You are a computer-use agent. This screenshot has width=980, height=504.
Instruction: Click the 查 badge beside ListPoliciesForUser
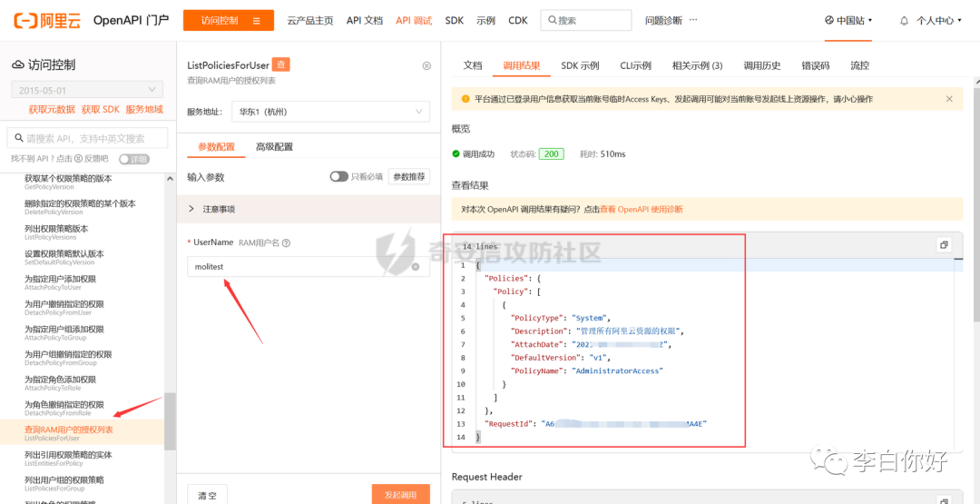[x=281, y=65]
